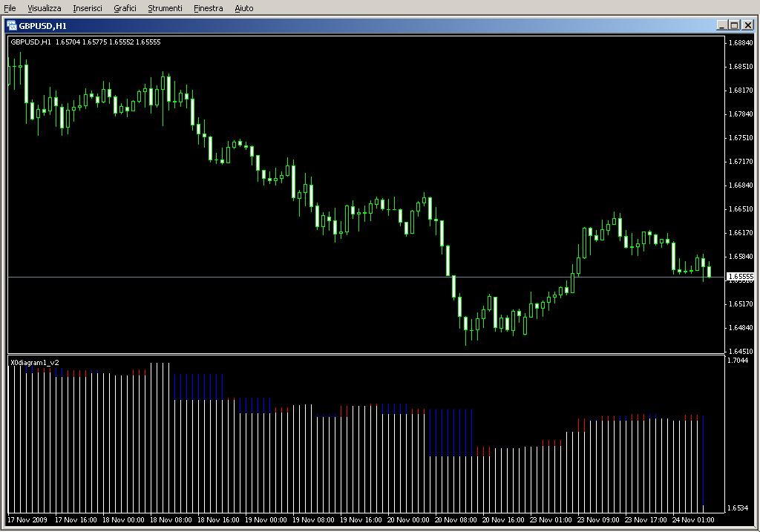Viewport: 760px width, 532px height.
Task: Click the 24 Nov 01:00 time label
Action: click(x=693, y=520)
